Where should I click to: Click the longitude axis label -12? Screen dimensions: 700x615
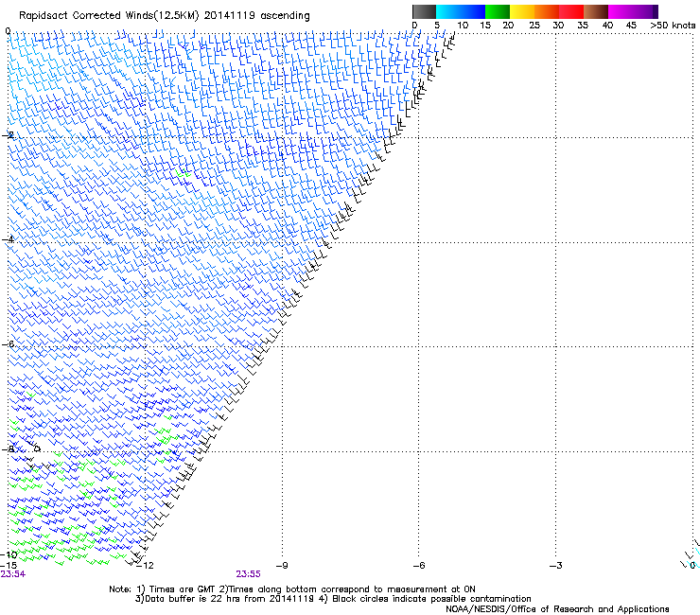(145, 566)
